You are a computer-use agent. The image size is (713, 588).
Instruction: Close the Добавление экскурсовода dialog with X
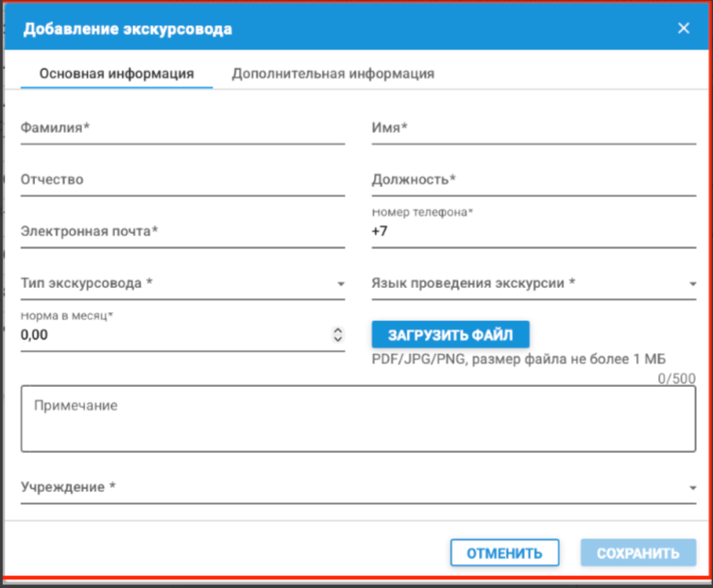point(683,28)
